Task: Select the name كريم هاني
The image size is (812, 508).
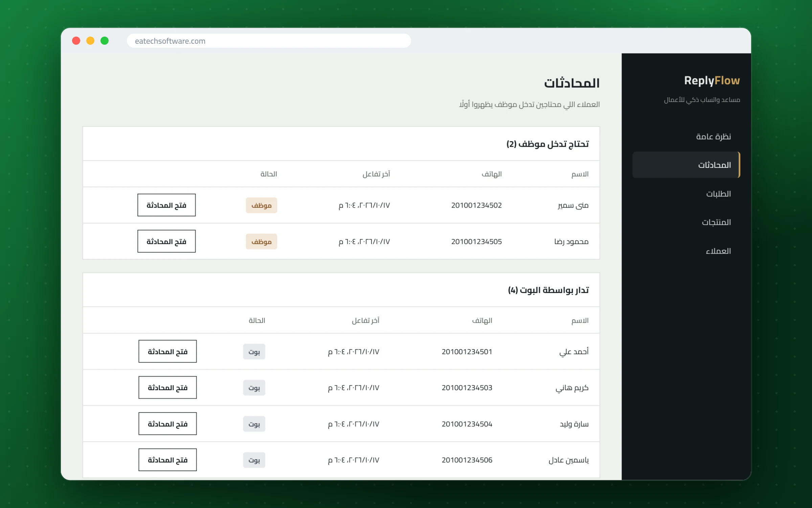Action: pos(572,388)
